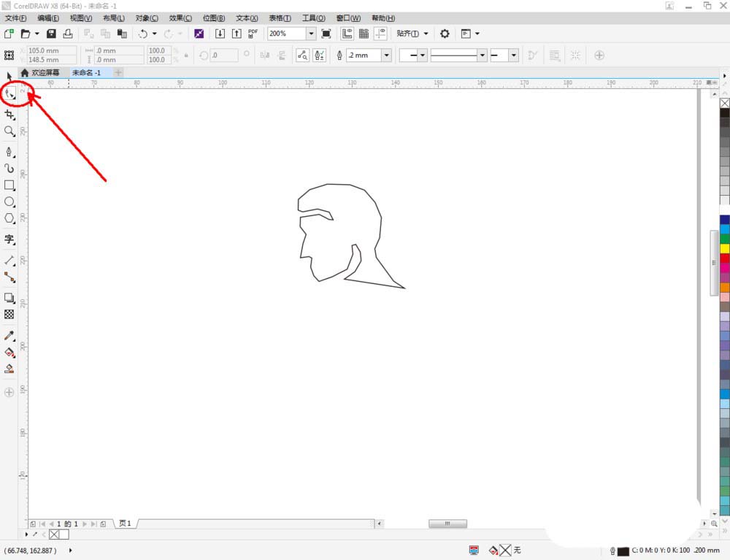The height and width of the screenshot is (560, 730).
Task: Expand the Open file dropdown arrow
Action: (x=36, y=34)
